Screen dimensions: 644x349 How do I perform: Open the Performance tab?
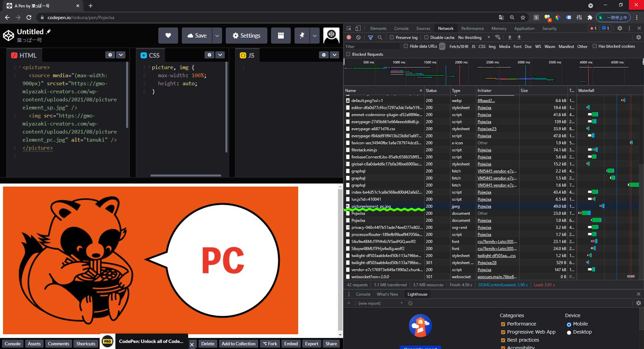pyautogui.click(x=472, y=29)
